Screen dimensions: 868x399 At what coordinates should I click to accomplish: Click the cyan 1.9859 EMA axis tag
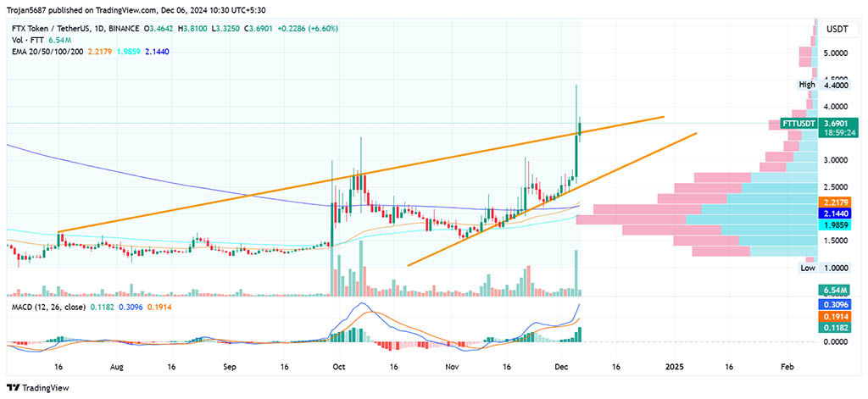coord(834,226)
